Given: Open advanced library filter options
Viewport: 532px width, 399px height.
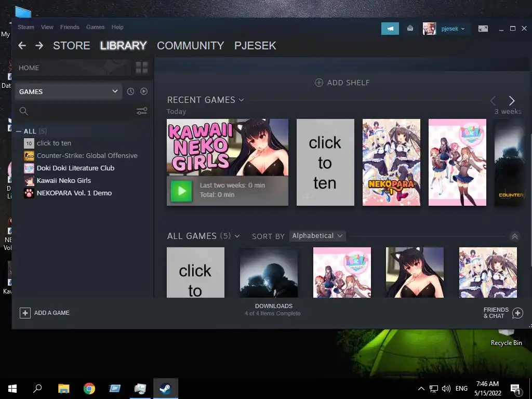Looking at the screenshot, I should 142,111.
